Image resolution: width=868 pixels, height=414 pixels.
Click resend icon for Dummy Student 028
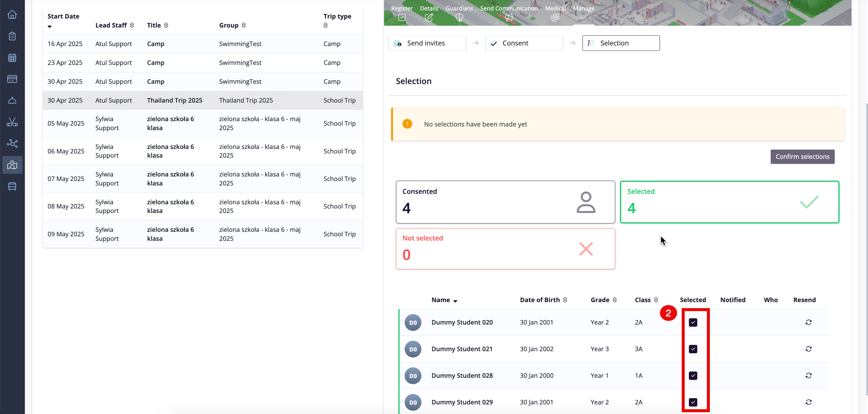808,375
